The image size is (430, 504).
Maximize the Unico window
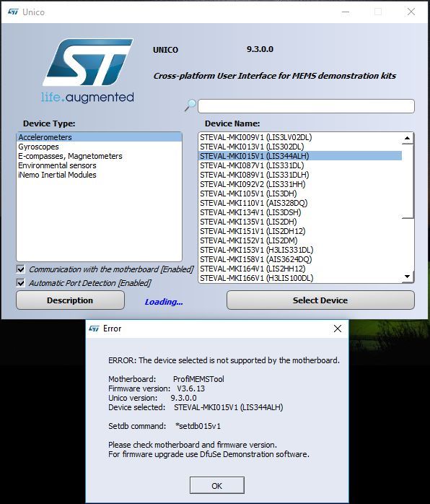(x=378, y=12)
